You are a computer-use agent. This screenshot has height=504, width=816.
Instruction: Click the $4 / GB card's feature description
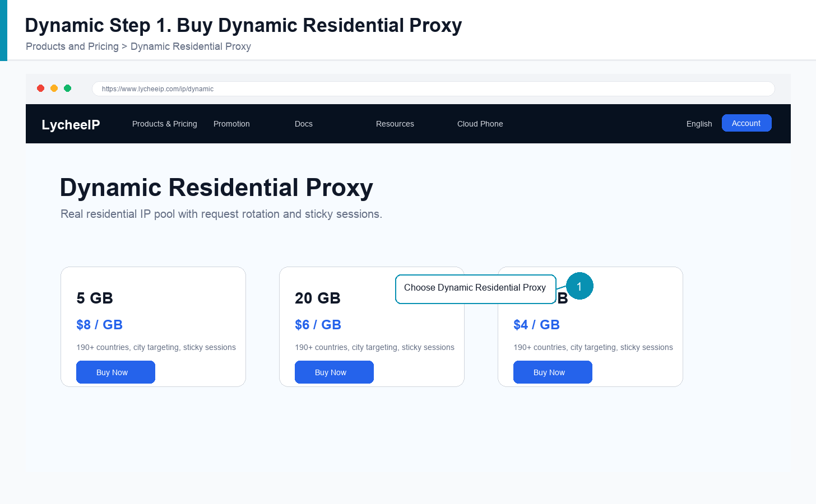594,347
